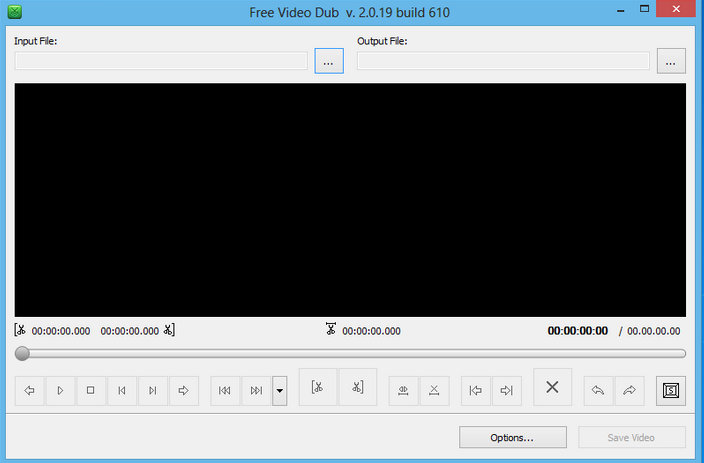704x463 pixels.
Task: Click the start scissors icon beside the left time
Action: [20, 330]
